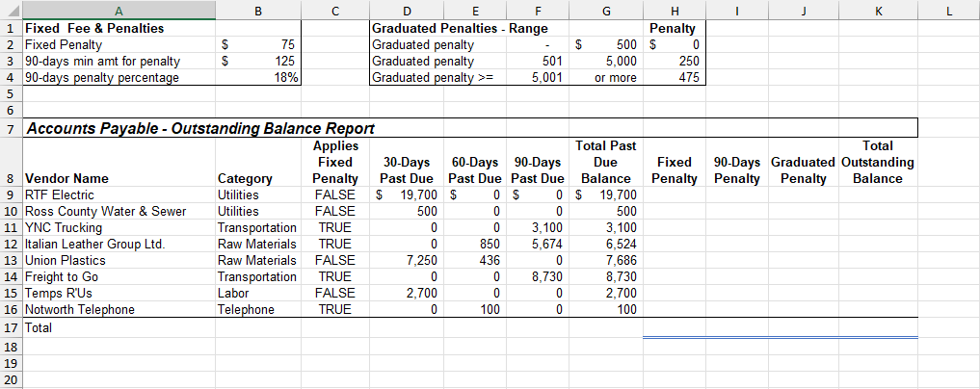Click the 125 minimum amount cell

click(x=258, y=62)
